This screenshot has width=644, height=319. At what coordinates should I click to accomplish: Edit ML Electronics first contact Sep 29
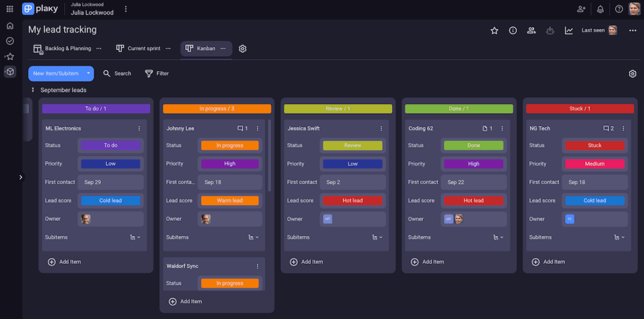pos(110,182)
